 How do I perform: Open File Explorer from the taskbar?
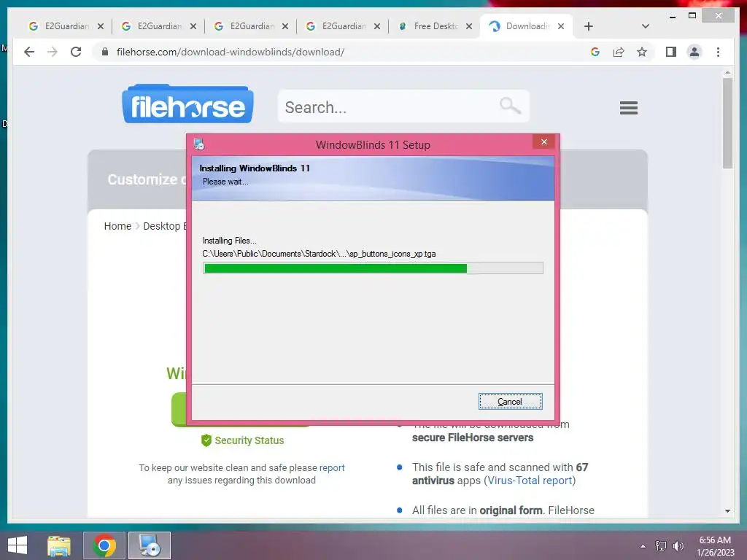pos(59,545)
